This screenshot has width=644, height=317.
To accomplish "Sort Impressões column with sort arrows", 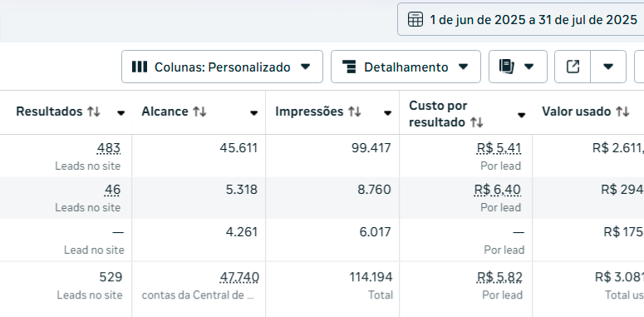I will (x=355, y=111).
